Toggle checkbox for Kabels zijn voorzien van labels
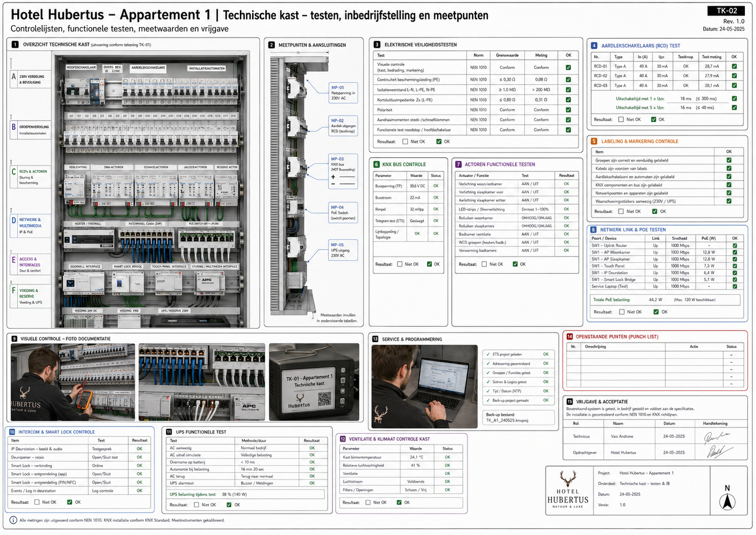This screenshot has width=756, height=535. tap(729, 168)
